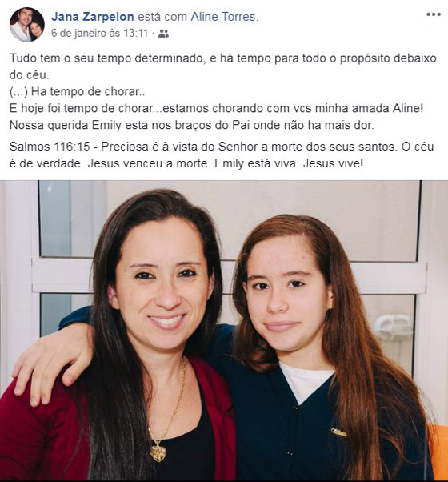Click the gold heart pendant necklace
This screenshot has height=482, width=448.
pyautogui.click(x=158, y=451)
